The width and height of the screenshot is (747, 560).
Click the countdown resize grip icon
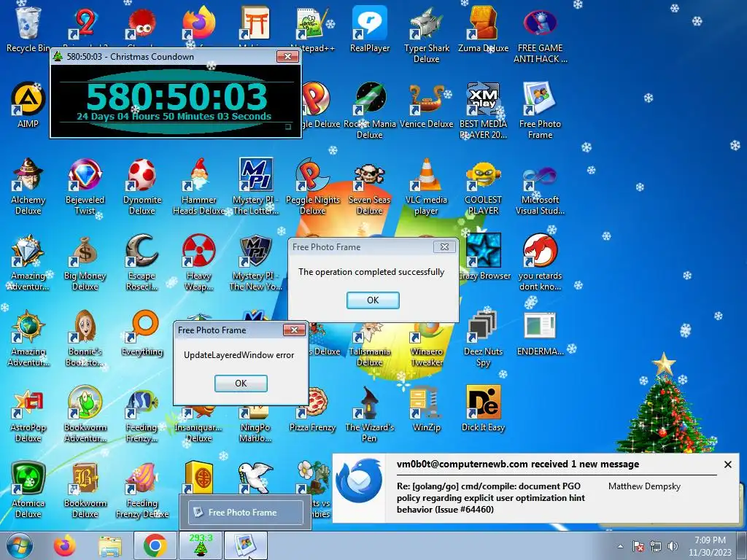[287, 127]
